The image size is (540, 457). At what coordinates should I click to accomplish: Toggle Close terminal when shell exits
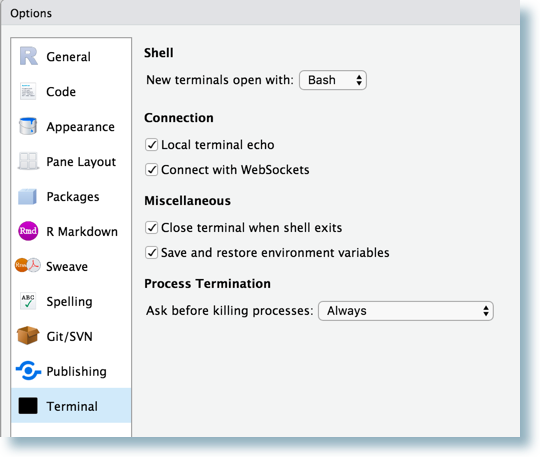151,228
